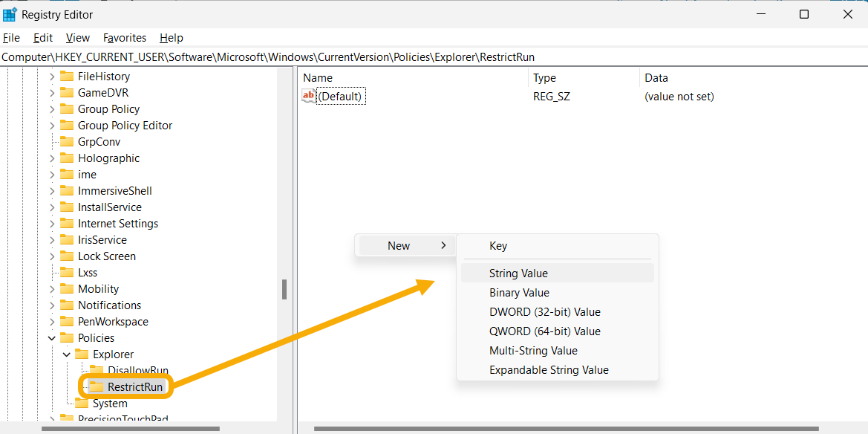Expand the FileHistory key
The width and height of the screenshot is (868, 434).
(x=51, y=76)
